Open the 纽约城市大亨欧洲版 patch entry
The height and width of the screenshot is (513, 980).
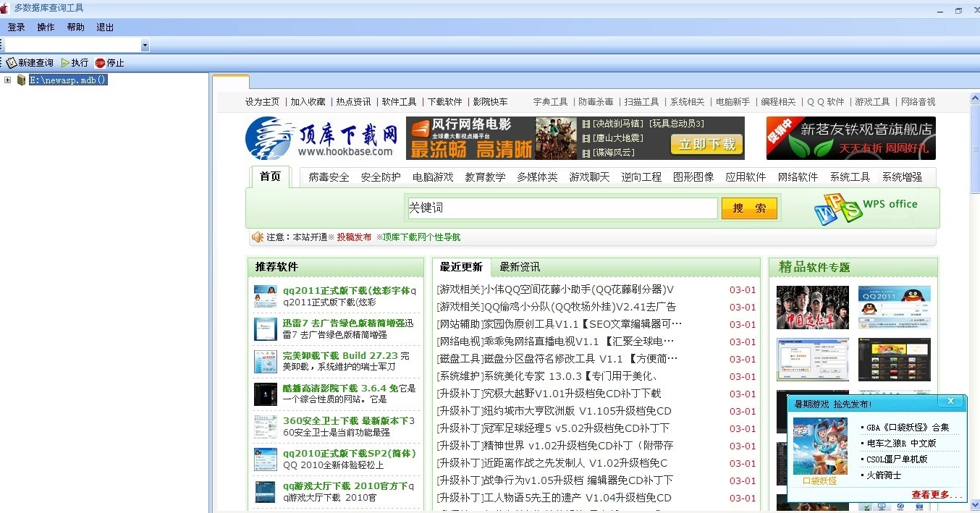click(x=554, y=411)
